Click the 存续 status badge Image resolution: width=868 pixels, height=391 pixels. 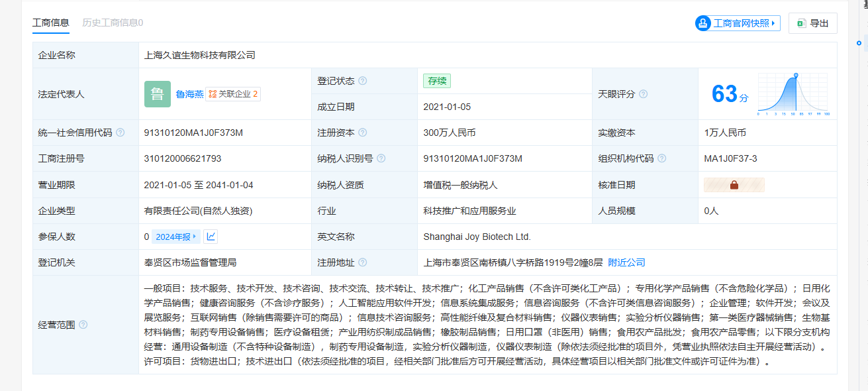click(437, 81)
